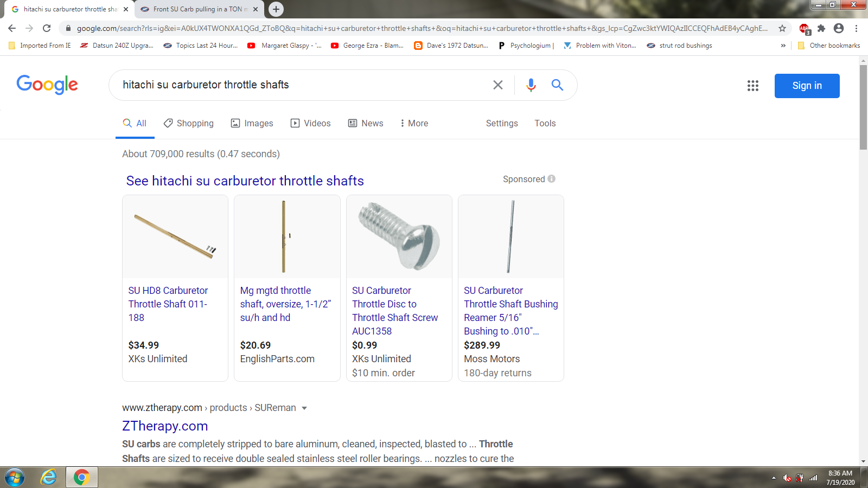
Task: Click the browser forward arrow
Action: (29, 28)
